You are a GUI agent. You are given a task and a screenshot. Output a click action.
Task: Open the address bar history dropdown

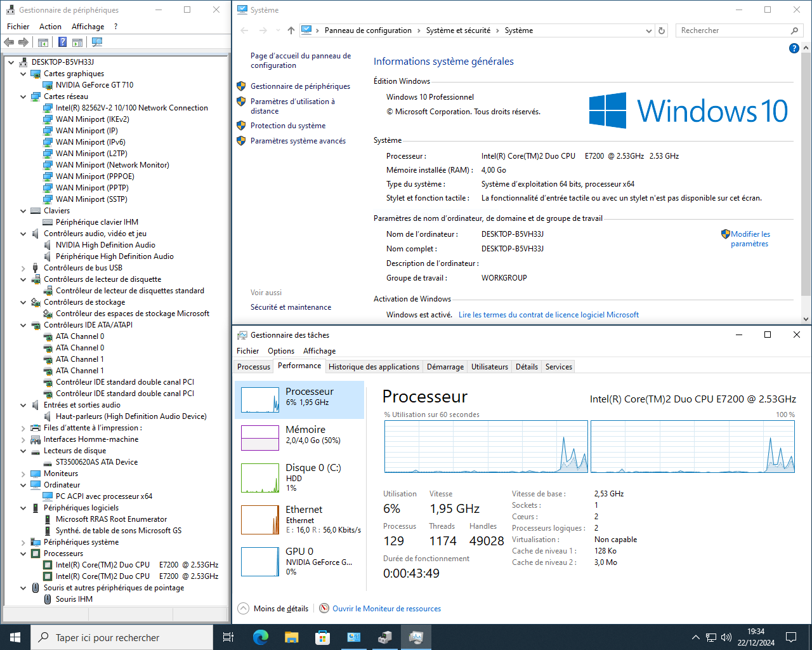click(648, 30)
